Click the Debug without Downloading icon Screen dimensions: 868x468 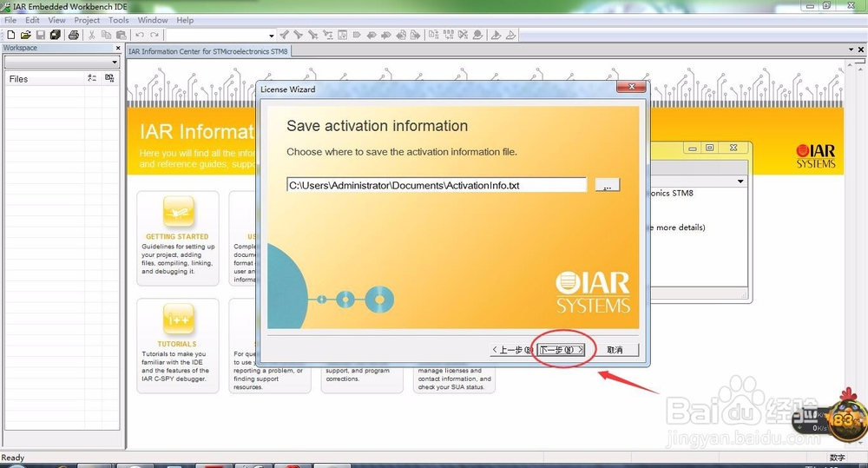[x=511, y=35]
